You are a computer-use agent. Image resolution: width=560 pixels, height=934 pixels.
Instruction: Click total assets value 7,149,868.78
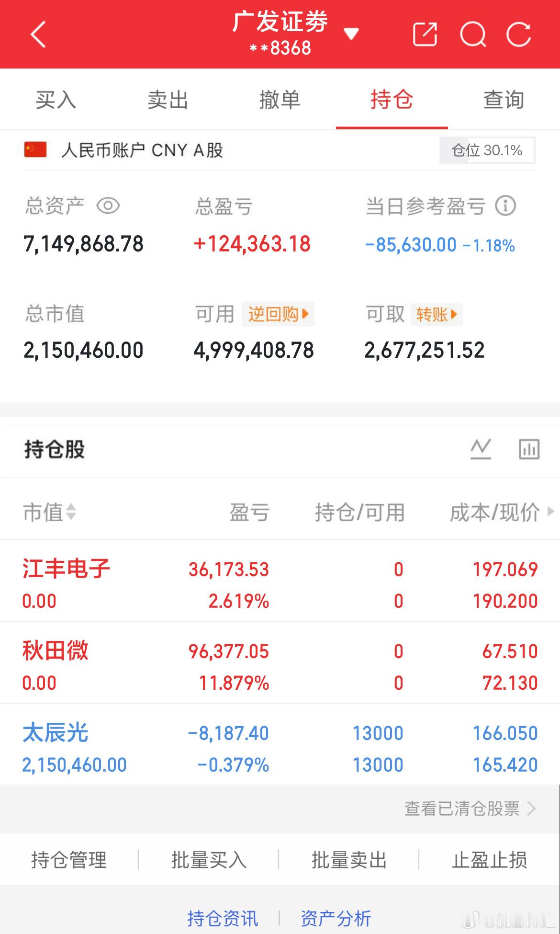83,244
